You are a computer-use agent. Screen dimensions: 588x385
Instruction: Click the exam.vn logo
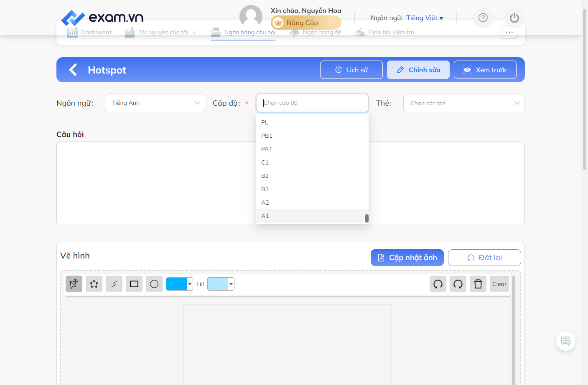(x=102, y=18)
